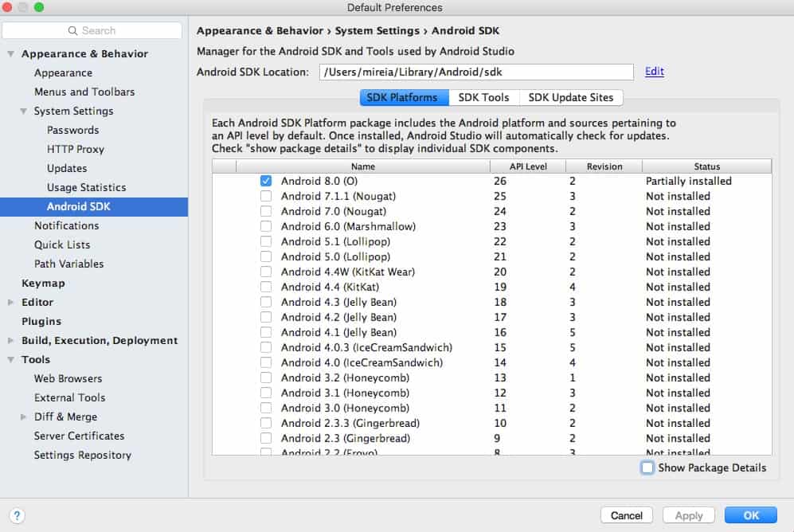Screen dimensions: 794x532
Task: Open the Updates settings page
Action: click(x=67, y=169)
